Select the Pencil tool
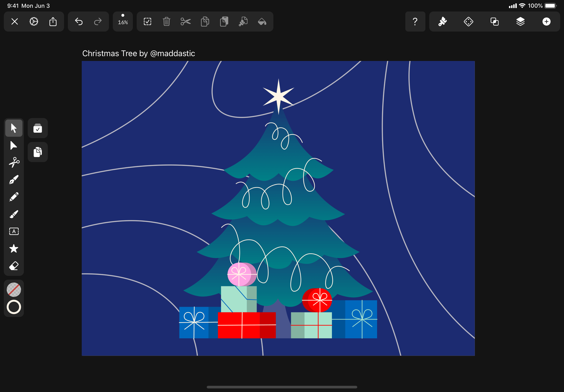 [x=14, y=197]
